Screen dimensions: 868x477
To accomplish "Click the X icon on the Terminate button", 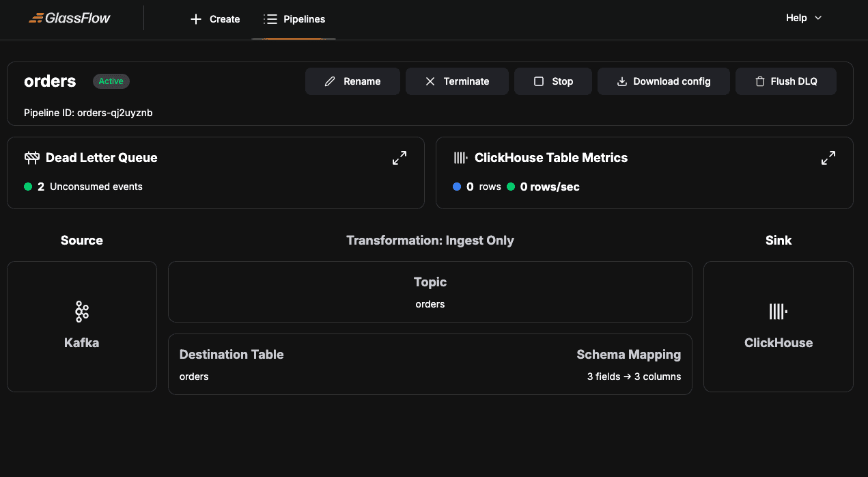I will 430,81.
